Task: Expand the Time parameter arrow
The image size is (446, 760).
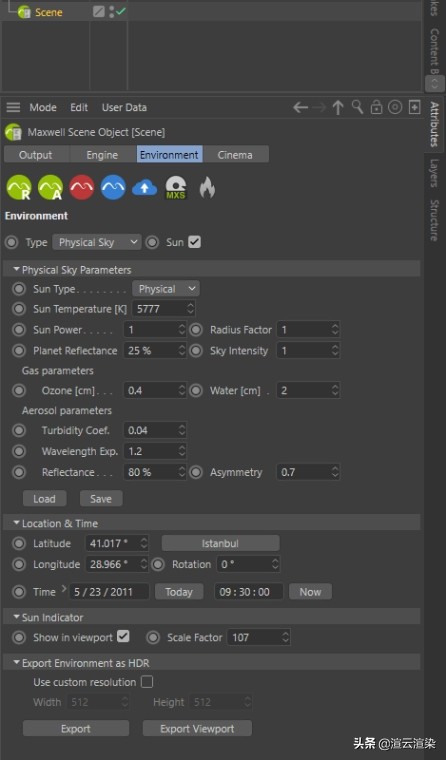Action: [x=64, y=590]
